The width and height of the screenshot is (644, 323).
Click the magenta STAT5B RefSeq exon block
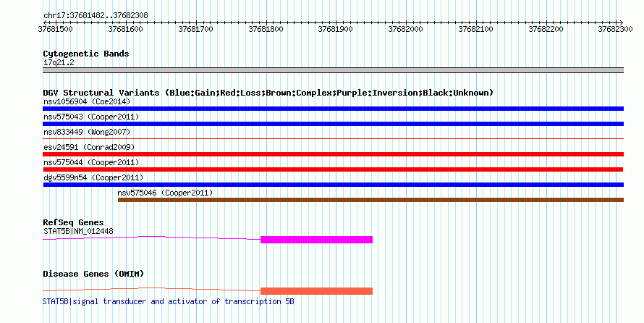[317, 240]
